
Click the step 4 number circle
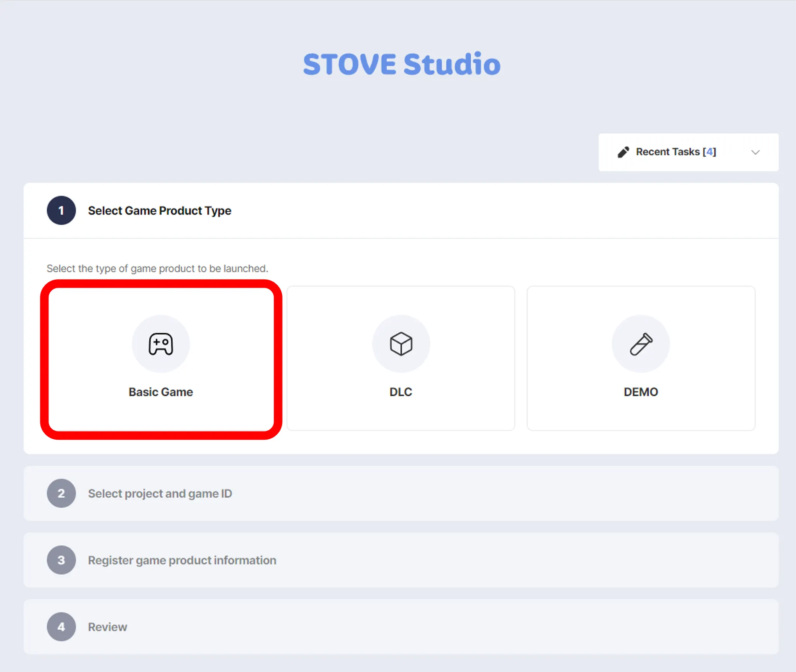click(x=61, y=627)
